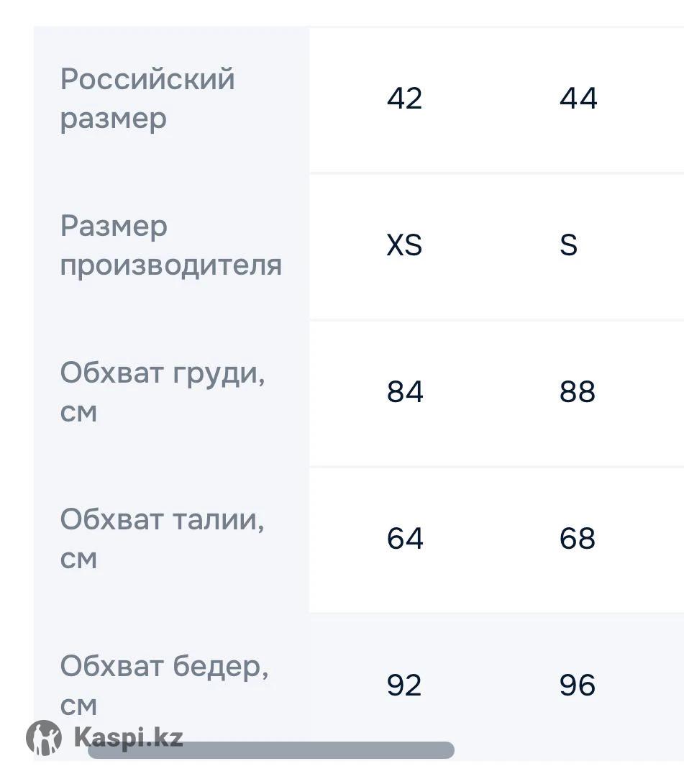Click waist girth value 68
The image size is (684, 784).
(578, 539)
